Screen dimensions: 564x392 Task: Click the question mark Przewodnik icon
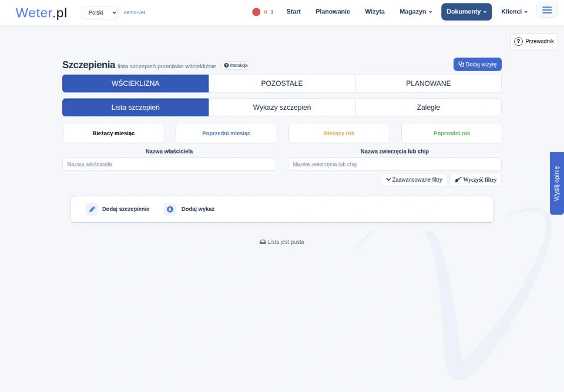point(518,41)
